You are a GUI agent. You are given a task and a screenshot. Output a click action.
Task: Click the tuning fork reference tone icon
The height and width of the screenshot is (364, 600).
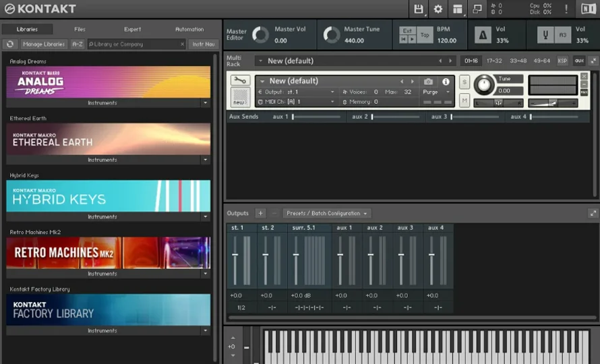click(x=546, y=35)
